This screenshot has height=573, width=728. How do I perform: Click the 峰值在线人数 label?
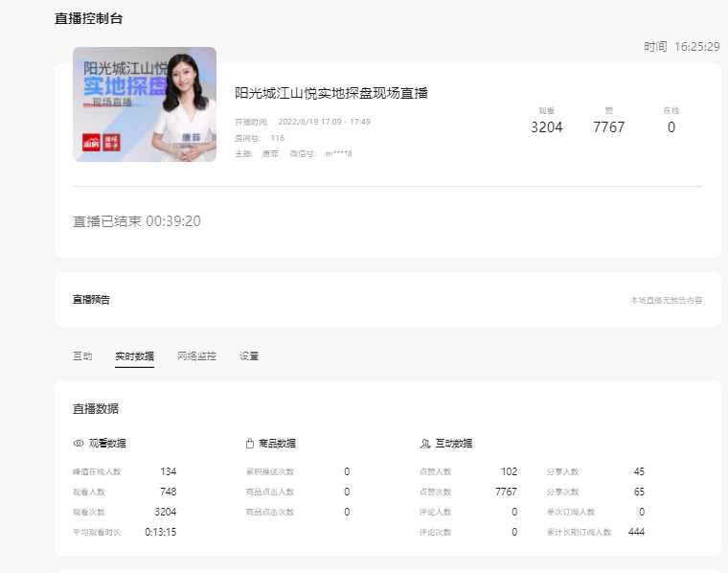[97, 471]
